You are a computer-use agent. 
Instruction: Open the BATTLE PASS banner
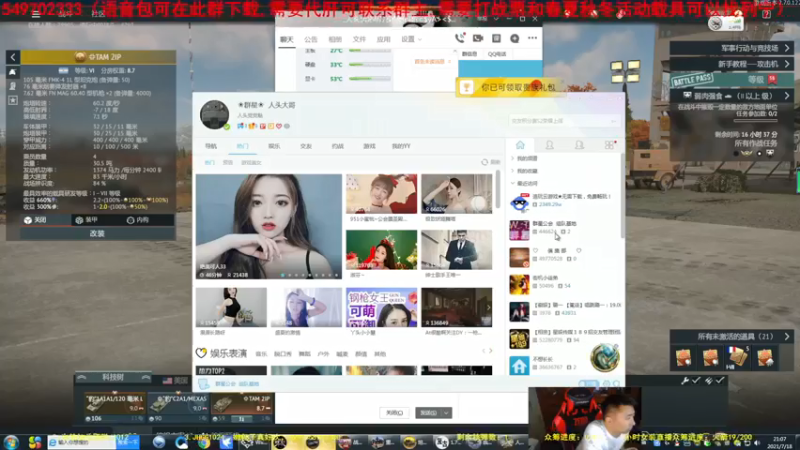[x=732, y=80]
